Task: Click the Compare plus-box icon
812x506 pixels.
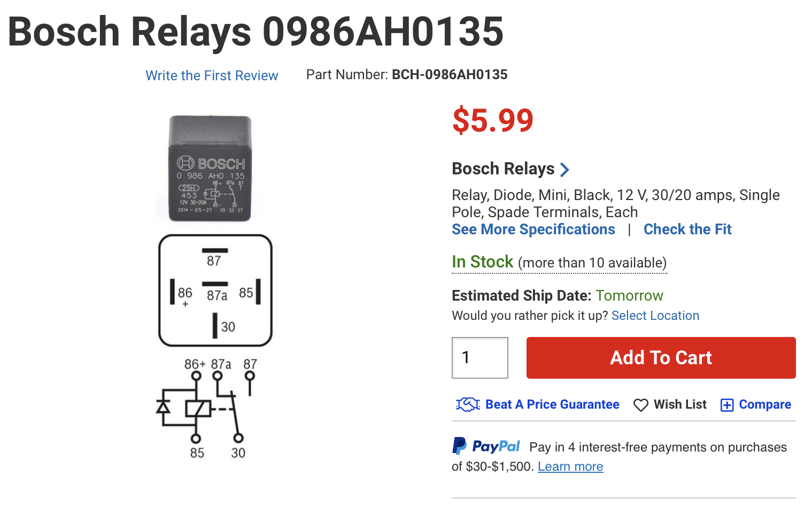Action: pyautogui.click(x=727, y=405)
